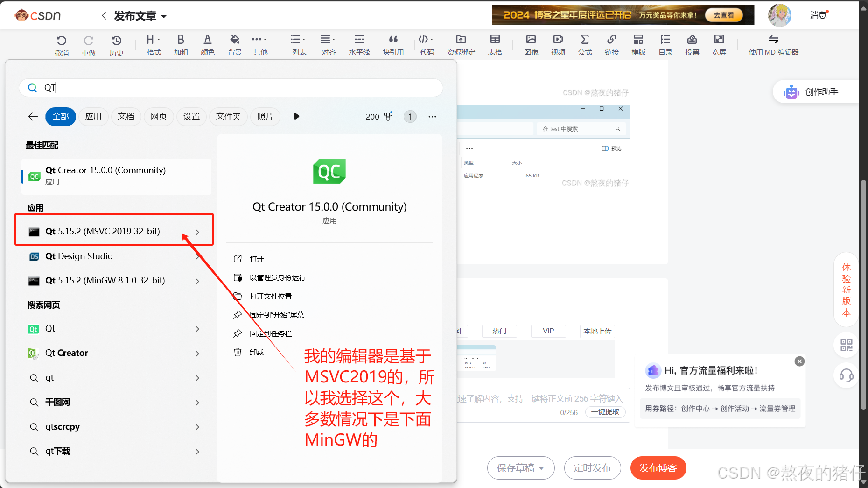The width and height of the screenshot is (868, 488).
Task: Insert an image (图像)
Action: tap(531, 45)
